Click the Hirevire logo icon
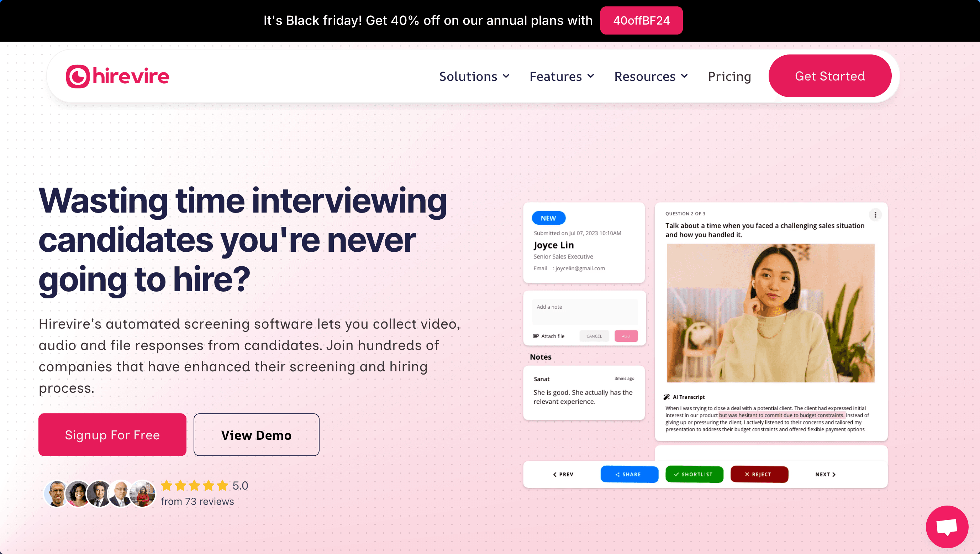The height and width of the screenshot is (554, 980). click(x=78, y=77)
